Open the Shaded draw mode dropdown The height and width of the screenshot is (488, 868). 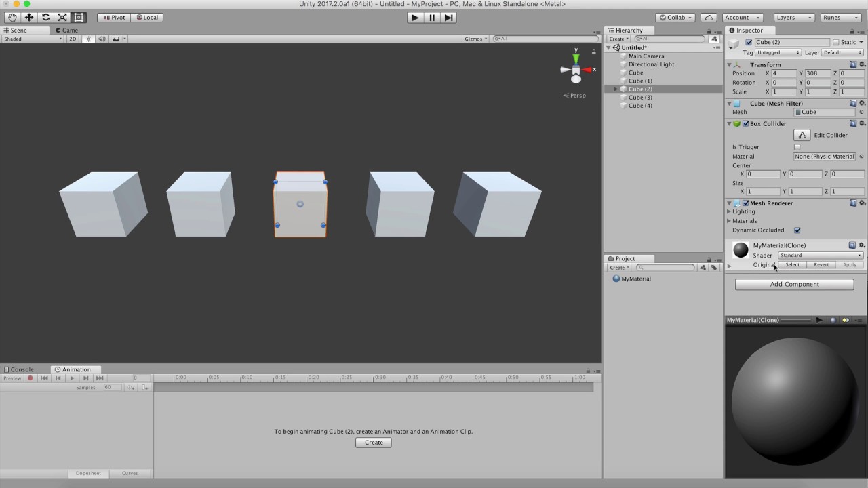coord(33,39)
